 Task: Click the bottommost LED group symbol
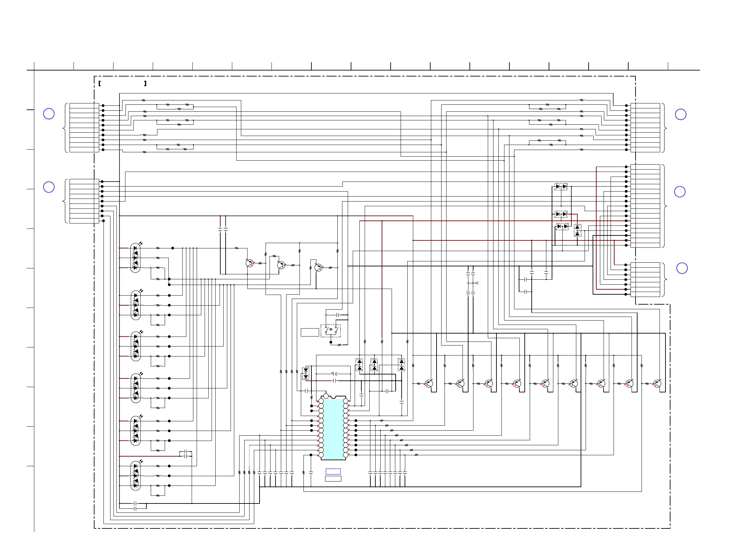135,476
